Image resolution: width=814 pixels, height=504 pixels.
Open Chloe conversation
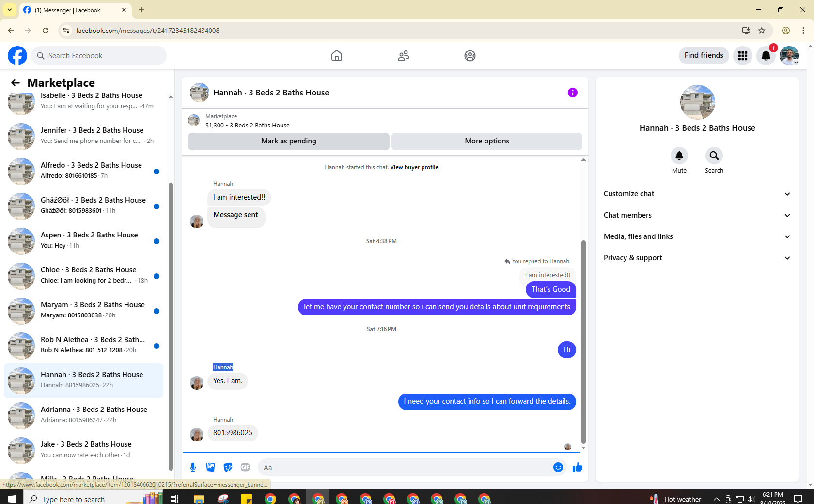pos(83,276)
